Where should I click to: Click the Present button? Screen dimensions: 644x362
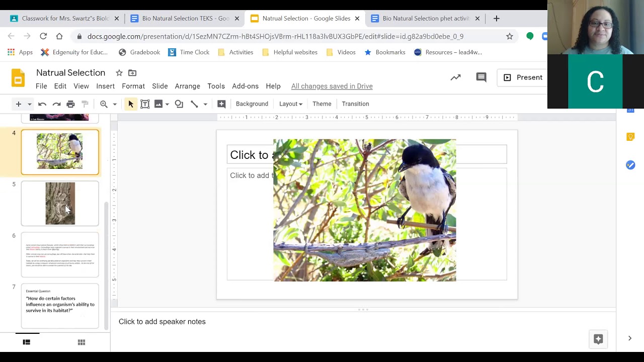pos(523,77)
